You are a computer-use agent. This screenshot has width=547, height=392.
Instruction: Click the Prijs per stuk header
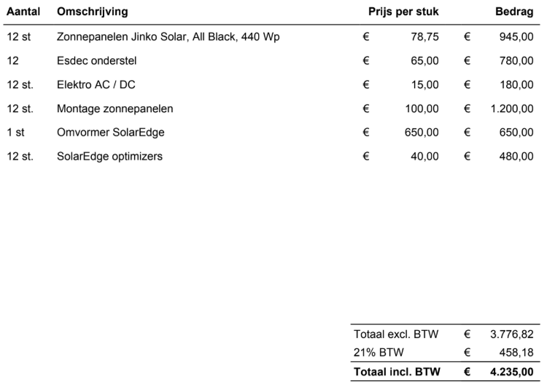403,12
